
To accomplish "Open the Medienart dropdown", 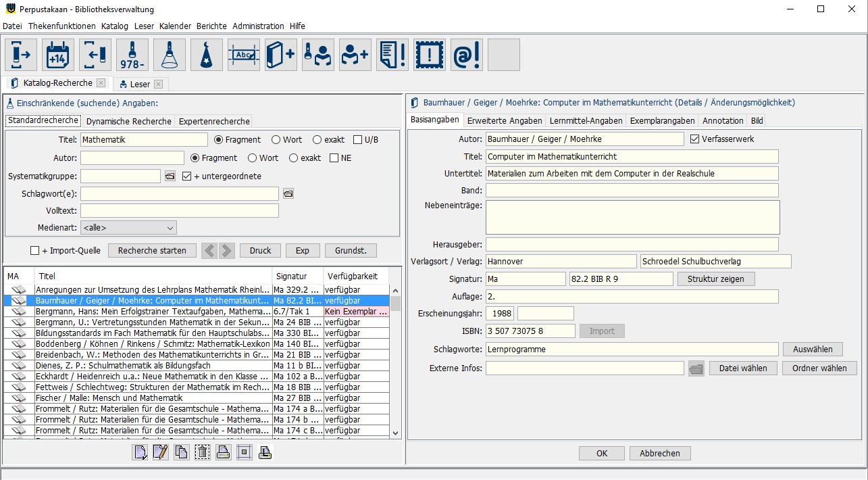I will click(128, 228).
